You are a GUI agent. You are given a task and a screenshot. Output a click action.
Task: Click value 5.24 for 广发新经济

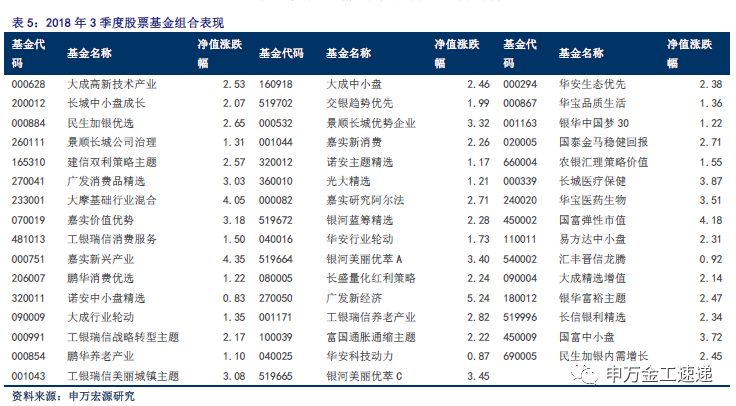pyautogui.click(x=478, y=298)
